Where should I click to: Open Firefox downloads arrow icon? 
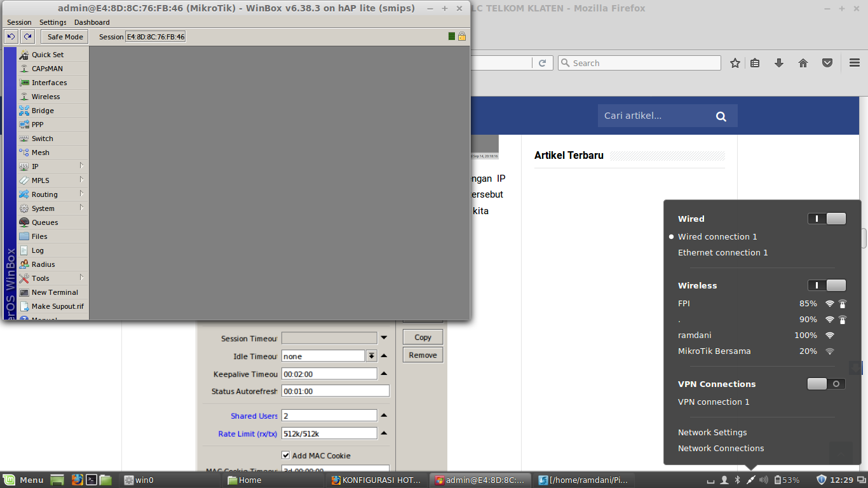point(779,63)
